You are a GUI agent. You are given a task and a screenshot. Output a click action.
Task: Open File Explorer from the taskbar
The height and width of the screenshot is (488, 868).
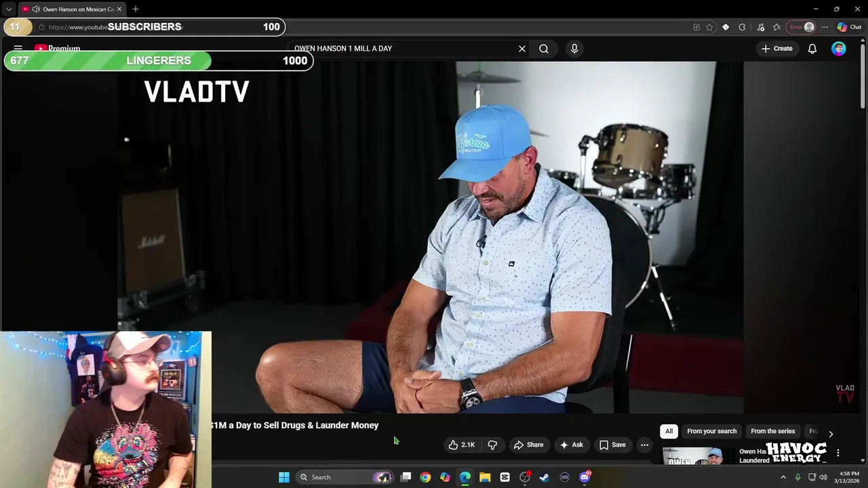[x=485, y=477]
